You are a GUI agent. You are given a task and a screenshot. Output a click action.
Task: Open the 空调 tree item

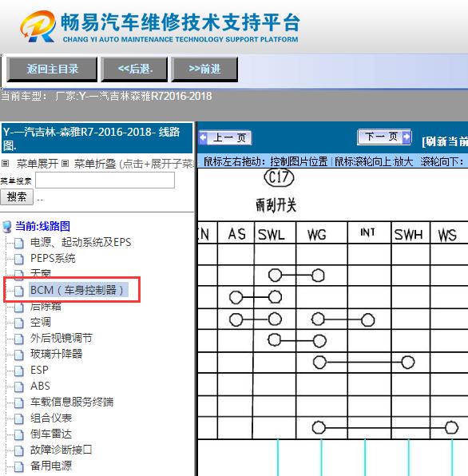[x=41, y=322]
